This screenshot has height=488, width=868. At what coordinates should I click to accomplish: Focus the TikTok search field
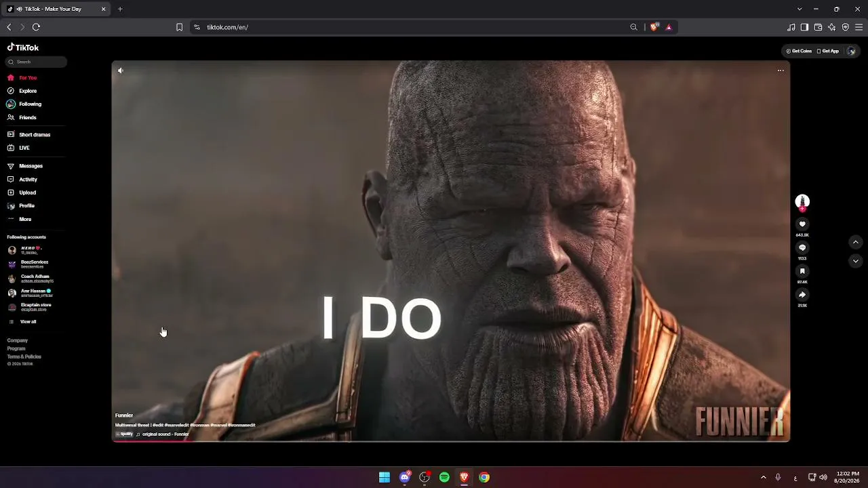[37, 62]
